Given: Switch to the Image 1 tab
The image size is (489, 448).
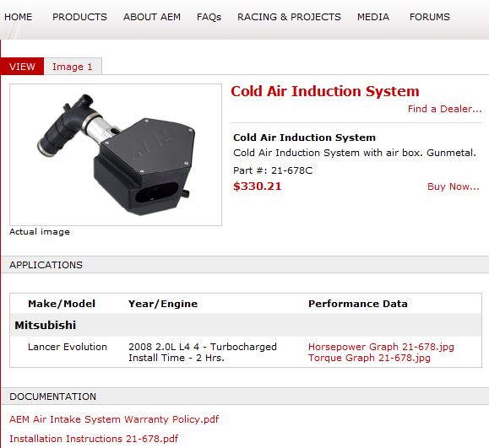Looking at the screenshot, I should (73, 67).
